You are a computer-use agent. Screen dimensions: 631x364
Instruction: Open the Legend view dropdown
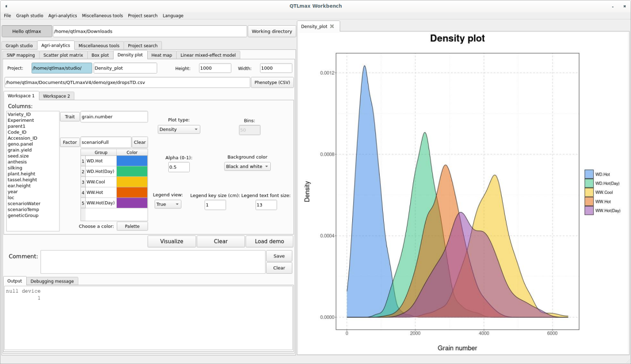(168, 204)
